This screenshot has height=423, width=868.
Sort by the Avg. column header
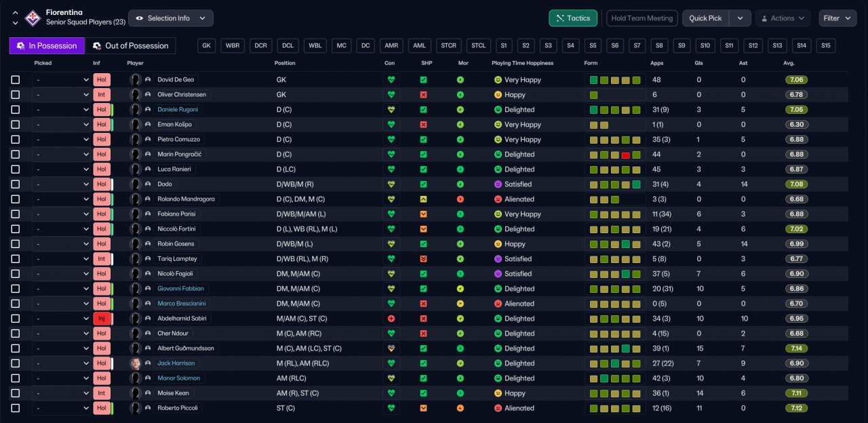click(789, 63)
